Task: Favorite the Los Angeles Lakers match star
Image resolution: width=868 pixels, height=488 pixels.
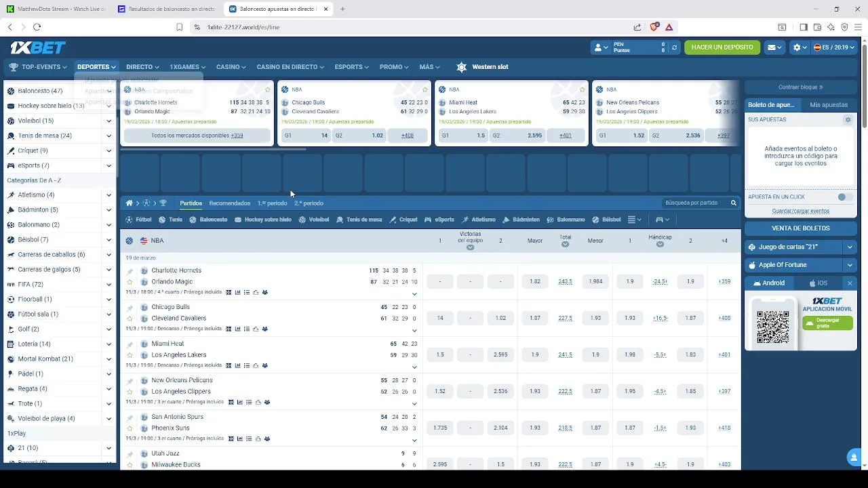Action: (130, 355)
